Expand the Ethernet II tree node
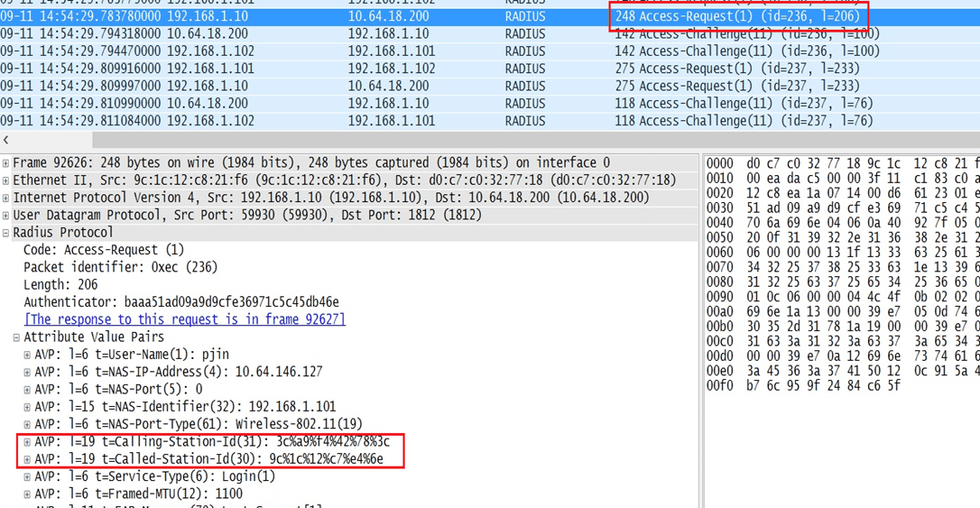This screenshot has width=980, height=508. point(5,180)
